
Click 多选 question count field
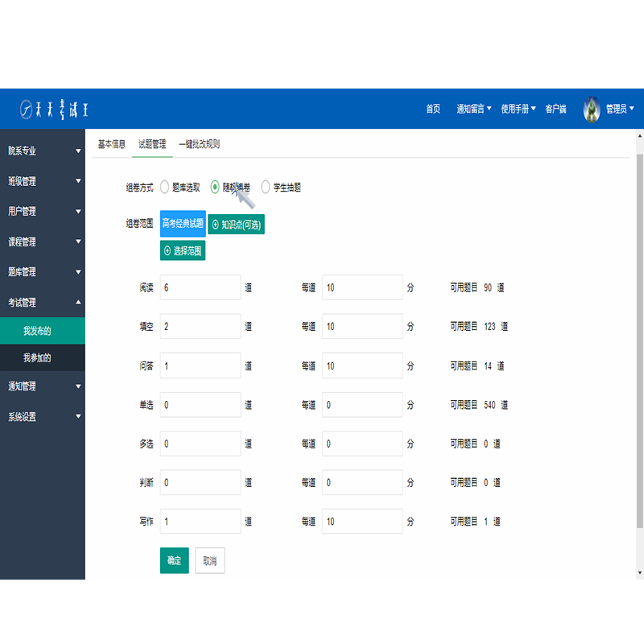[200, 444]
